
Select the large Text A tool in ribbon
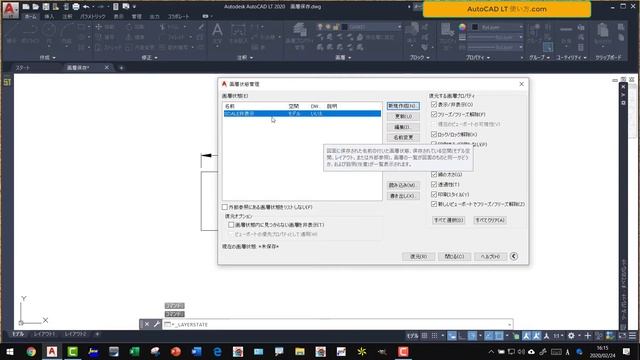217,30
